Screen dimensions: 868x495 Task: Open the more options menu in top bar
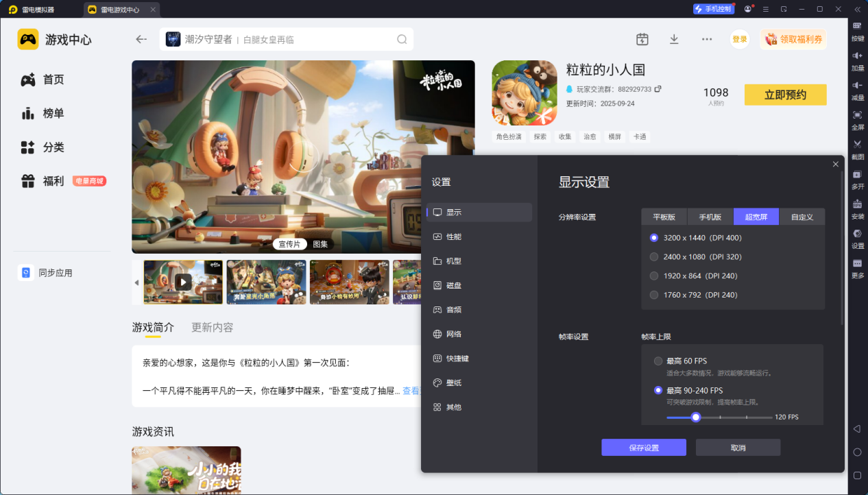click(x=706, y=39)
